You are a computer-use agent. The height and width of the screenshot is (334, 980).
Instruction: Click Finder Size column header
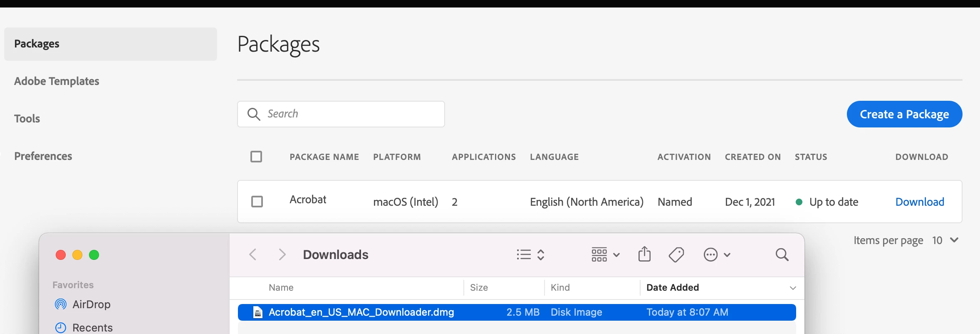click(x=479, y=288)
